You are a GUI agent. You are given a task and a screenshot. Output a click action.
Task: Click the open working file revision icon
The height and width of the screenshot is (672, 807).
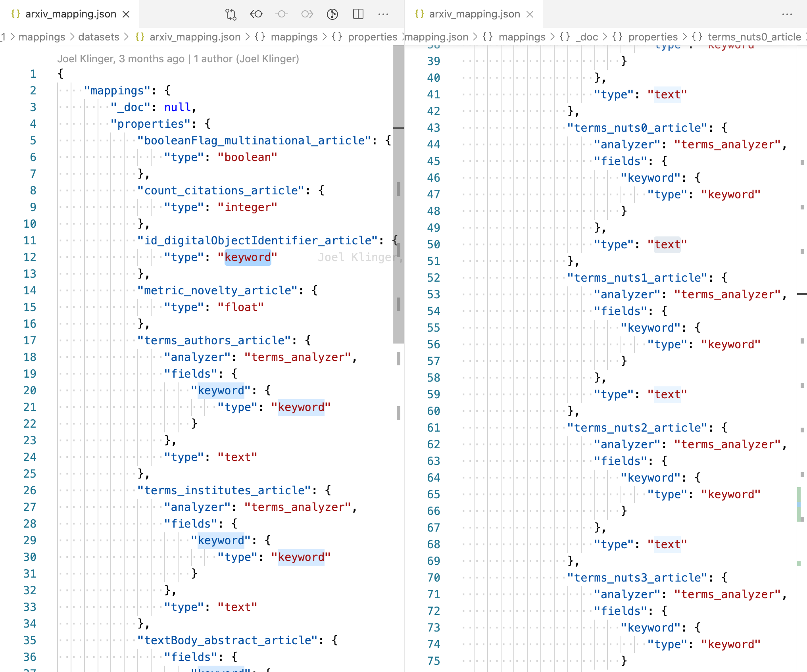[x=282, y=14]
